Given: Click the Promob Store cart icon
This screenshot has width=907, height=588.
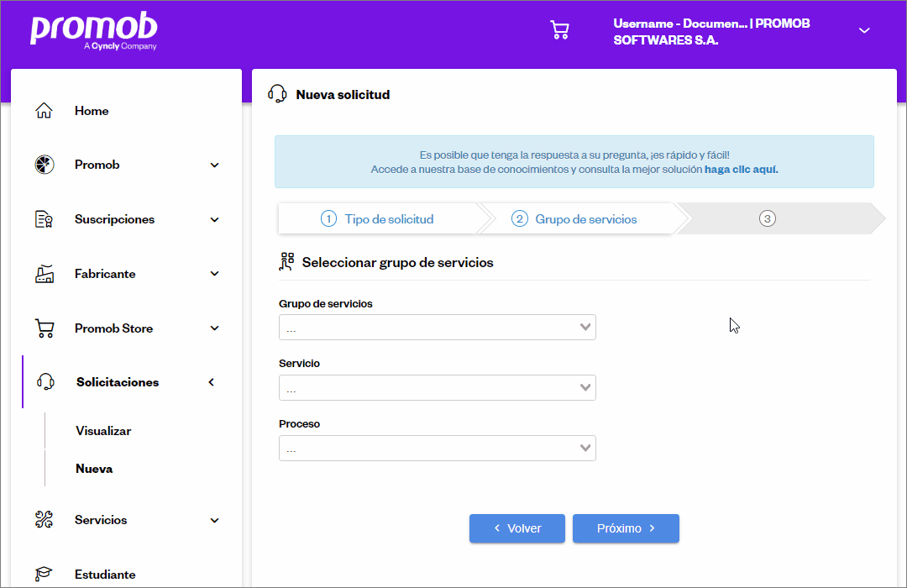Looking at the screenshot, I should pos(45,328).
